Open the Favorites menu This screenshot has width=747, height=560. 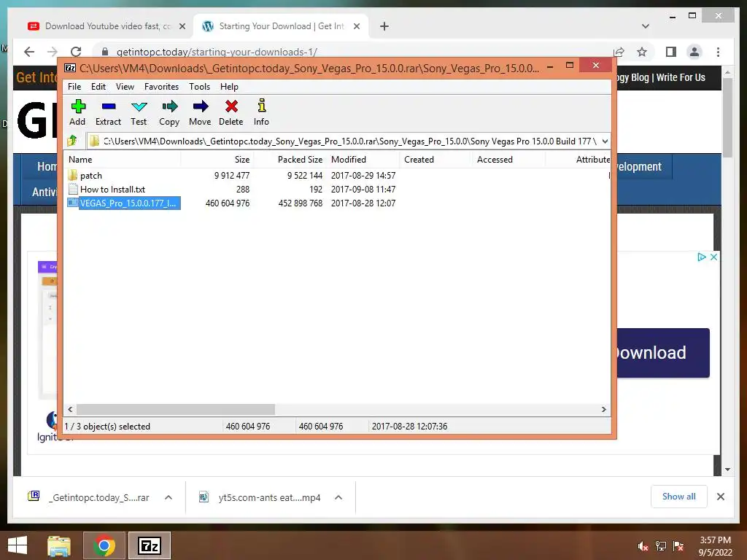pos(161,87)
